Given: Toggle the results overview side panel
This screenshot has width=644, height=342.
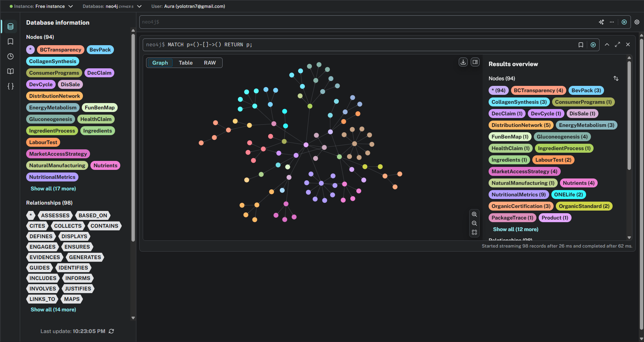Looking at the screenshot, I should [475, 62].
